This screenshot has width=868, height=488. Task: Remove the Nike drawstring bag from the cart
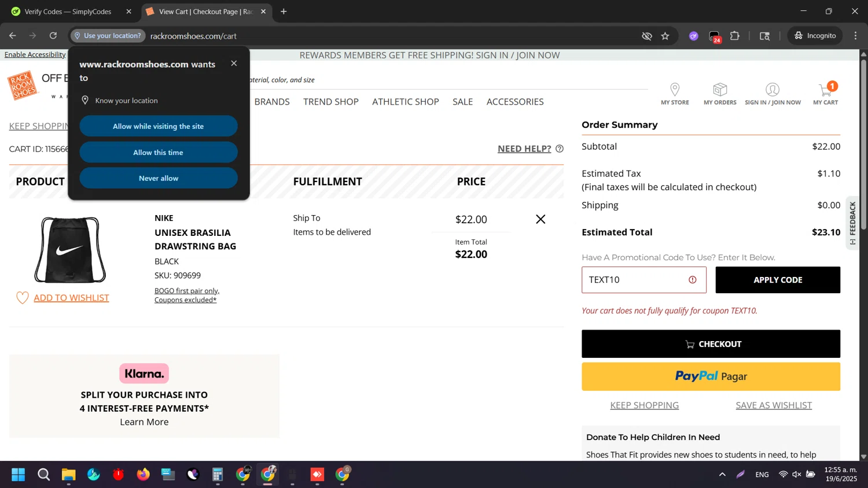540,219
